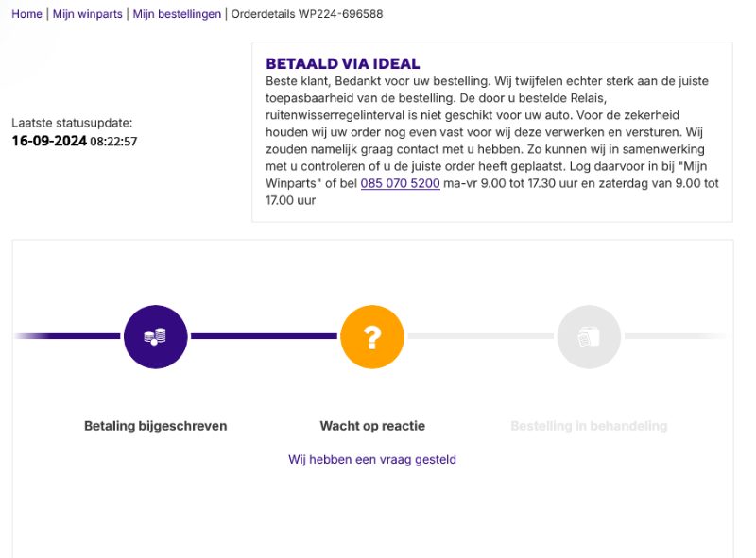Click the grey progress bar between question and processing icons
756x558 pixels.
coord(481,336)
